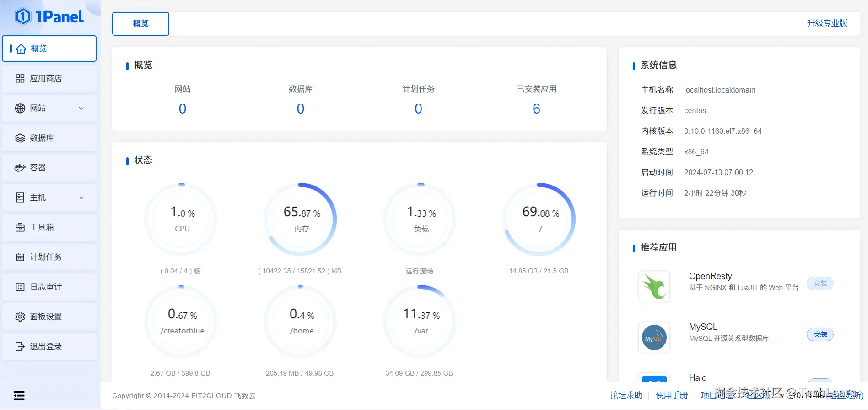The height and width of the screenshot is (410, 868).
Task: Click the uptime value 2小时 22分钟 30秒
Action: point(715,193)
